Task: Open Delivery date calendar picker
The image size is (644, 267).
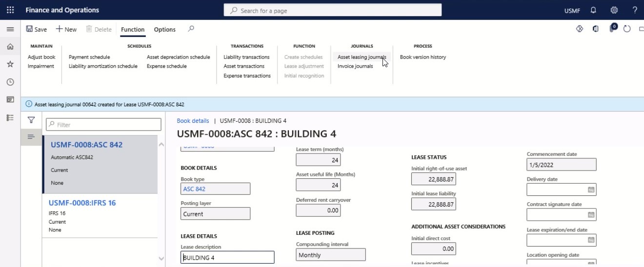Action: click(591, 190)
